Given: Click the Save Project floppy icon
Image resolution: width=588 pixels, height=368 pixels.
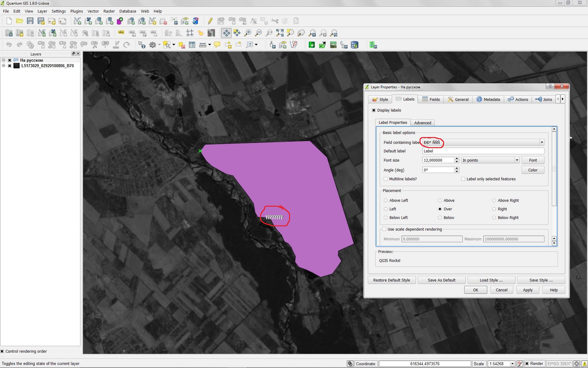Looking at the screenshot, I should 30,21.
